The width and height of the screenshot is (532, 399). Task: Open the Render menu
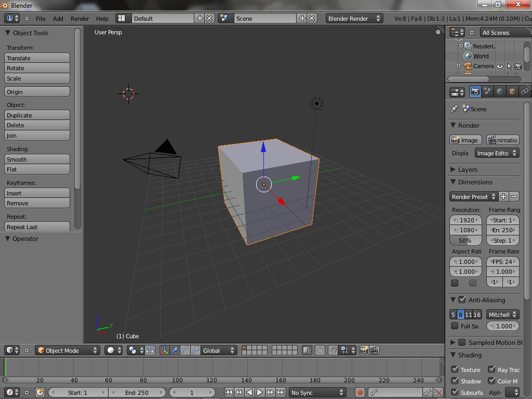[x=80, y=19]
